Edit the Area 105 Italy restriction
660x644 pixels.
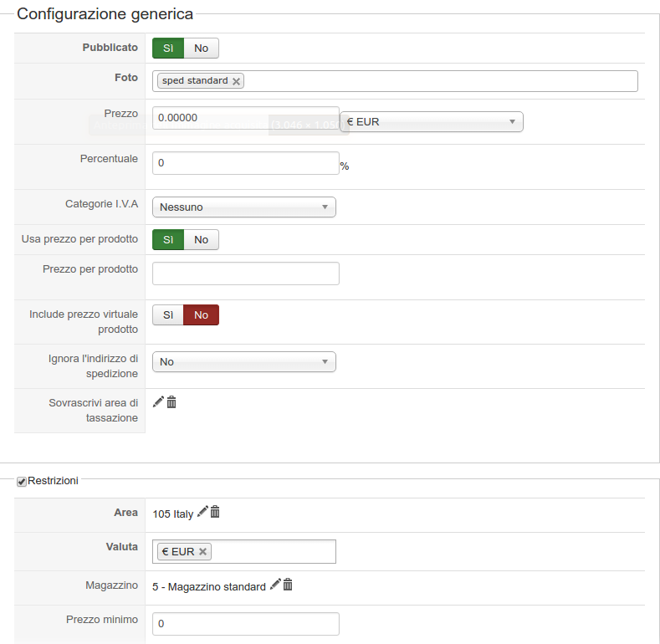[202, 512]
